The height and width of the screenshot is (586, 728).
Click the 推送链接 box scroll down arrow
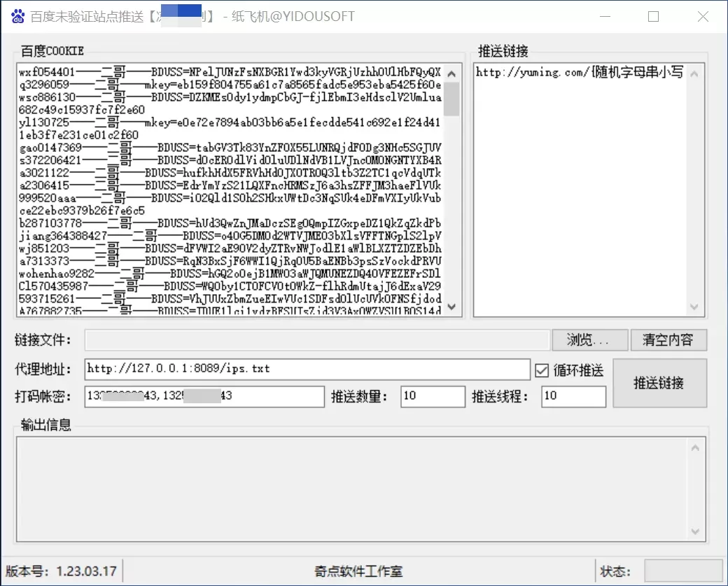[694, 307]
